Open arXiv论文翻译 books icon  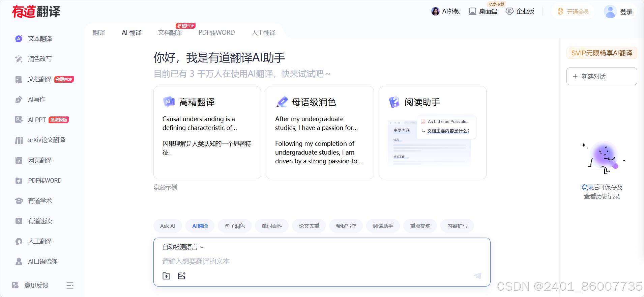tap(19, 140)
